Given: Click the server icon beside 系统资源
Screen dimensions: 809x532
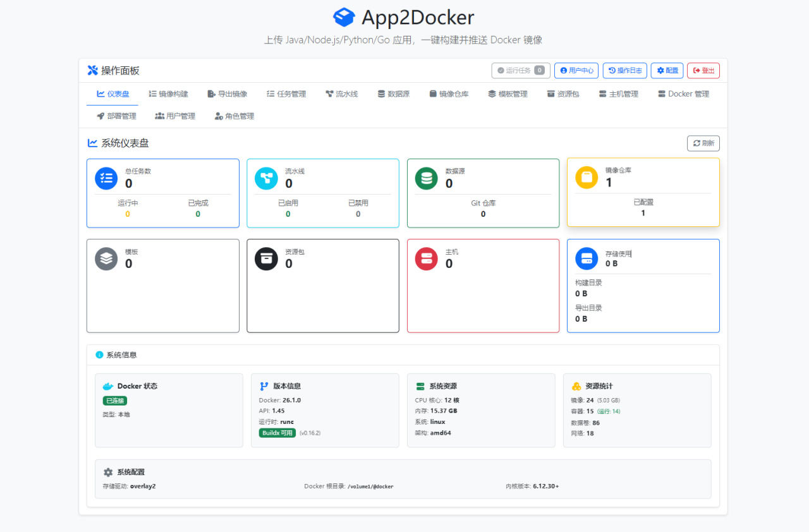Looking at the screenshot, I should (x=420, y=386).
